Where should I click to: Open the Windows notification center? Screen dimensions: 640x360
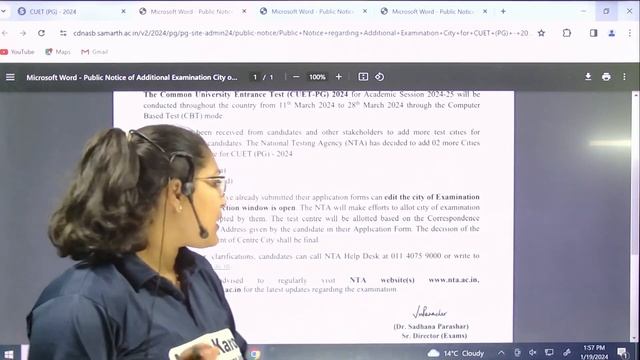coord(622,353)
